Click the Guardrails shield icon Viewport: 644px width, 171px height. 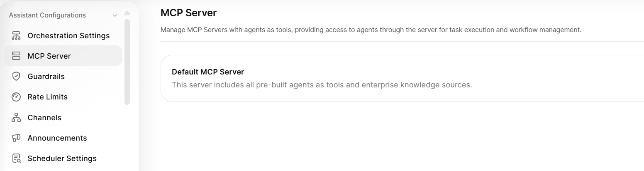(x=16, y=77)
